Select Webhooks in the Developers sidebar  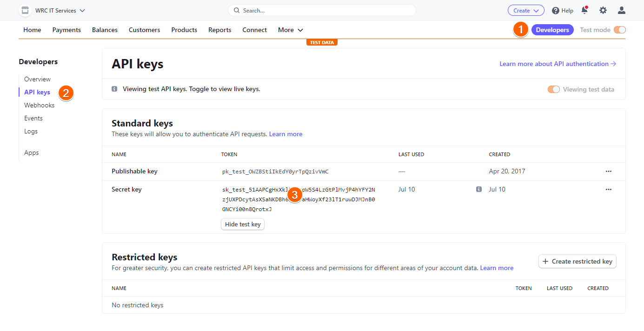tap(40, 105)
